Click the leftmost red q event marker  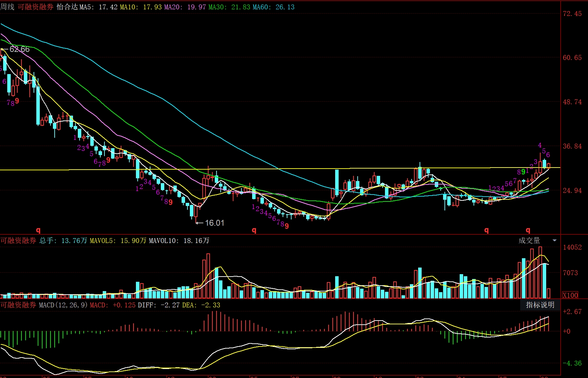click(38, 230)
